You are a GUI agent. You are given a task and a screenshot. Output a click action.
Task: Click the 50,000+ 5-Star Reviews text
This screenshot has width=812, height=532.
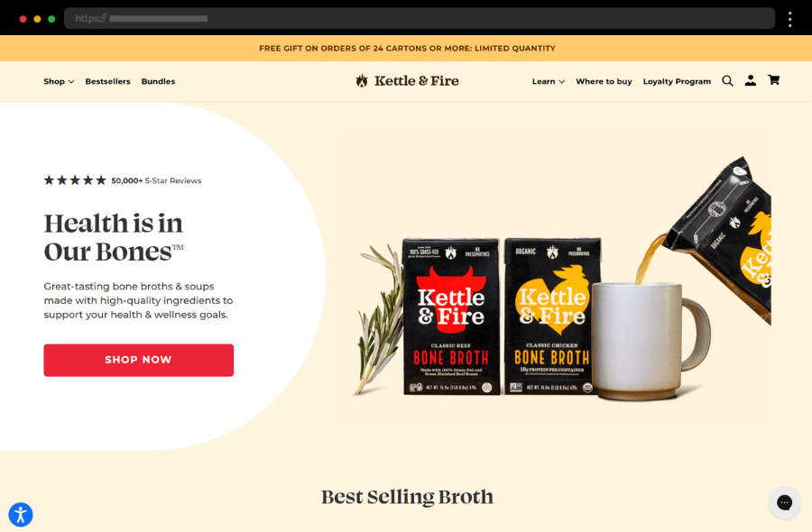[x=156, y=180]
